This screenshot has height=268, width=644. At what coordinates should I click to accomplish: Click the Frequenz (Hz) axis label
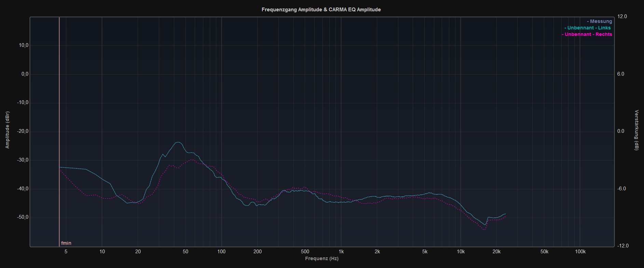(321, 258)
